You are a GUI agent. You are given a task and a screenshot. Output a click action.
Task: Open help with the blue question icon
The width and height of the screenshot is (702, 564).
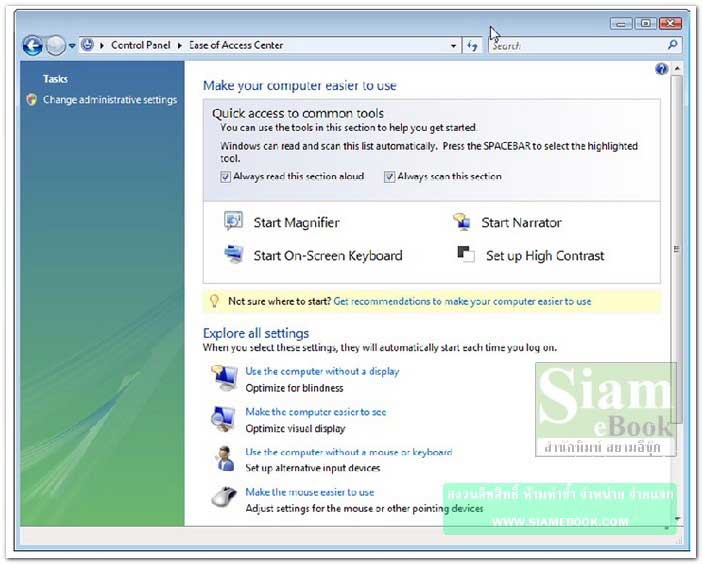coord(661,69)
